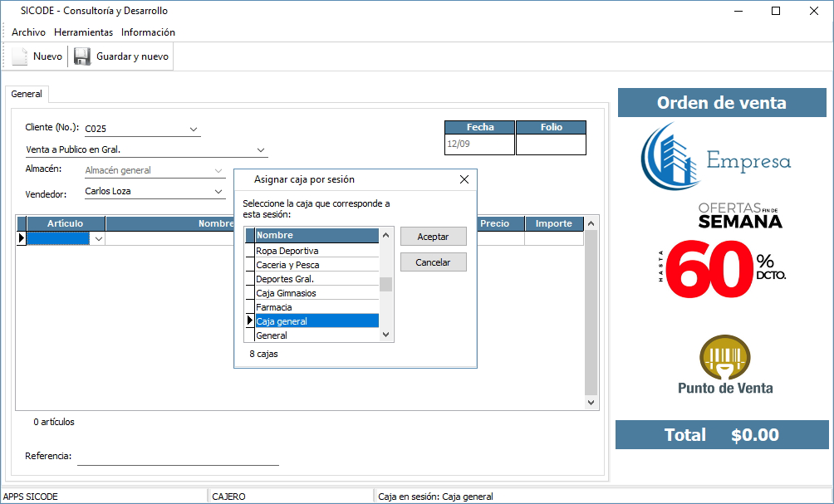Click the Guardar y nuevo floppy disk icon

tap(81, 56)
